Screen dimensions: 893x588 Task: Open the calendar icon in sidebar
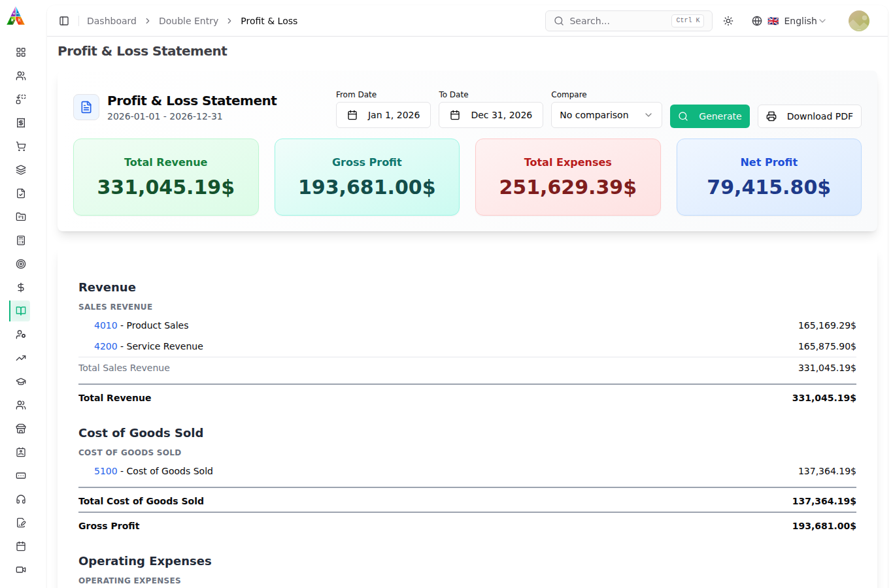[x=21, y=546]
